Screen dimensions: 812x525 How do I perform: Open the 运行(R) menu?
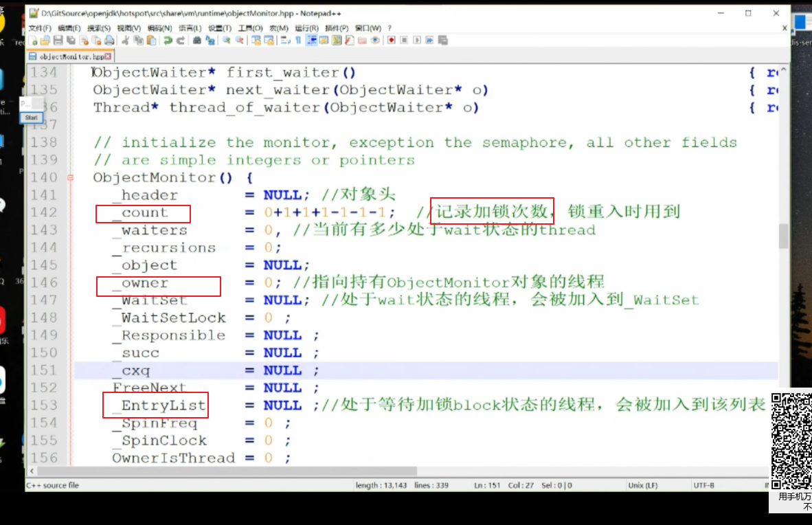(x=306, y=28)
